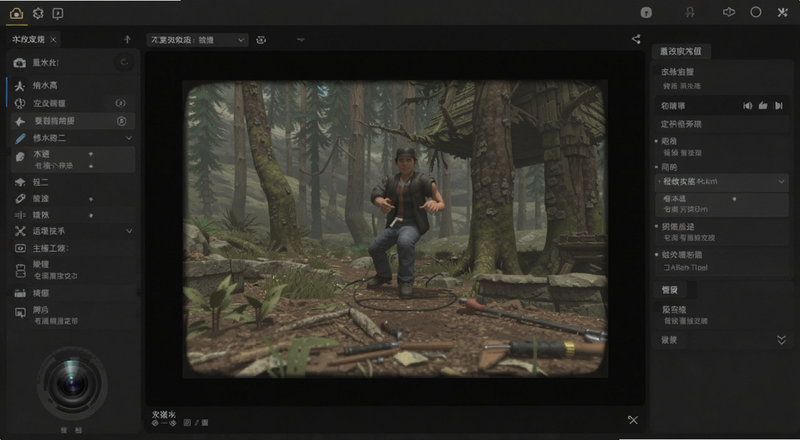Screen dimensions: 800x440
Task: Toggle the diamond marker beside the cube row title
Action: click(x=91, y=154)
